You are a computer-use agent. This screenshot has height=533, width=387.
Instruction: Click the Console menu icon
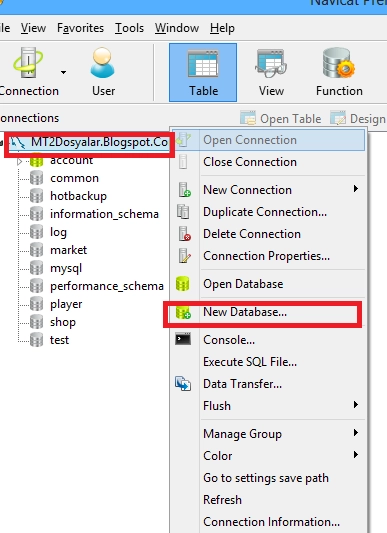pos(183,339)
